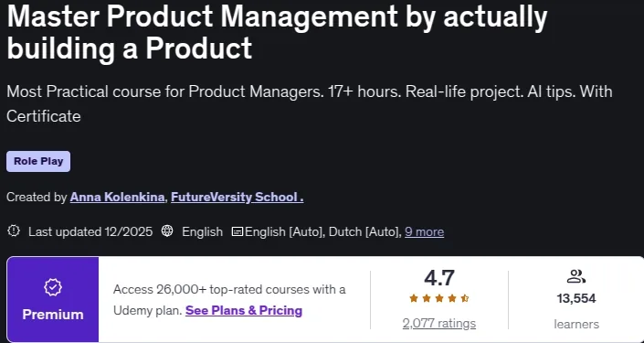Screen dimensions: 644x343
Task: Click the globe language icon
Action: click(167, 231)
